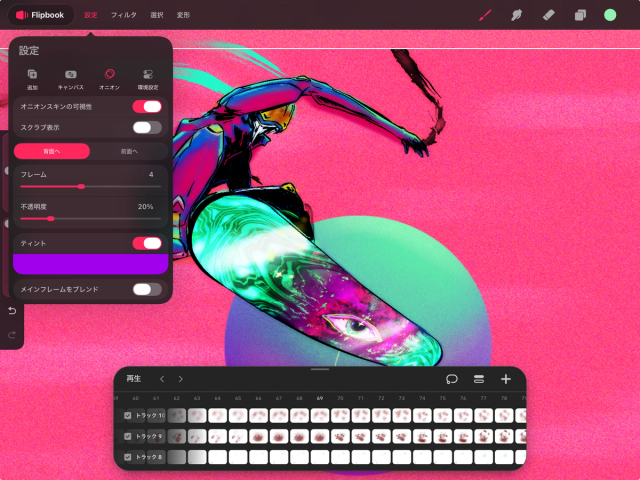Toggle スクラブ表示 switch
The height and width of the screenshot is (480, 640).
pyautogui.click(x=147, y=127)
